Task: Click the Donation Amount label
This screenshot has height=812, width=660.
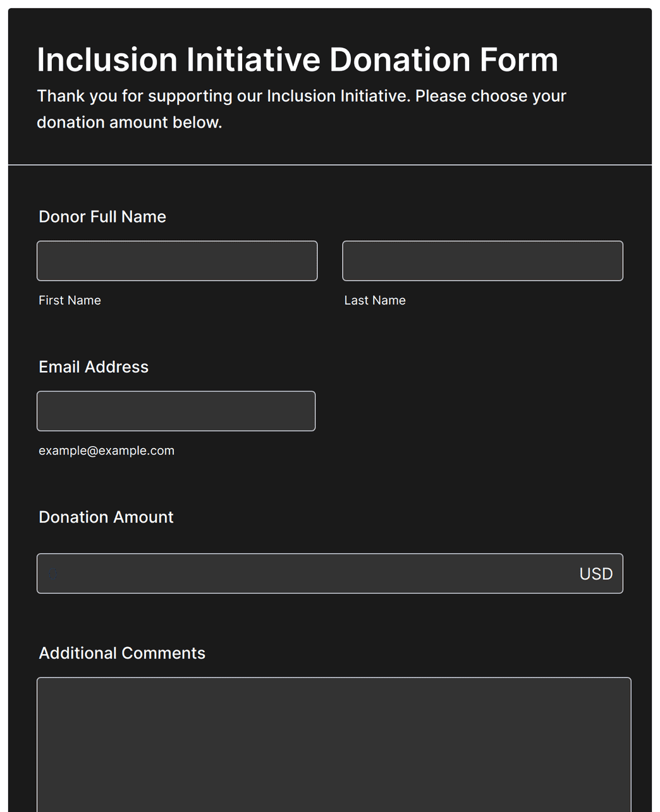Action: [x=106, y=518]
